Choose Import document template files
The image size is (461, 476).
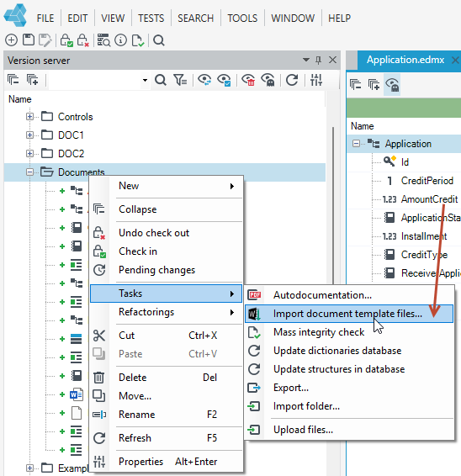(x=349, y=314)
